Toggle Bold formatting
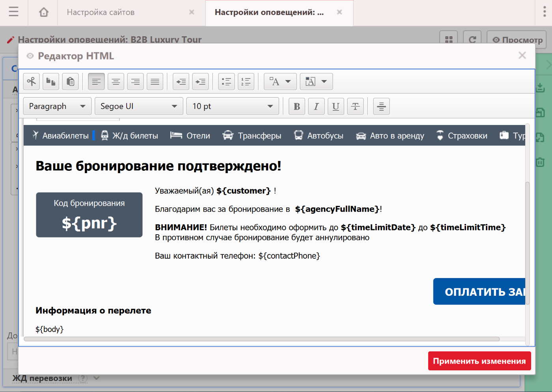 [x=297, y=106]
